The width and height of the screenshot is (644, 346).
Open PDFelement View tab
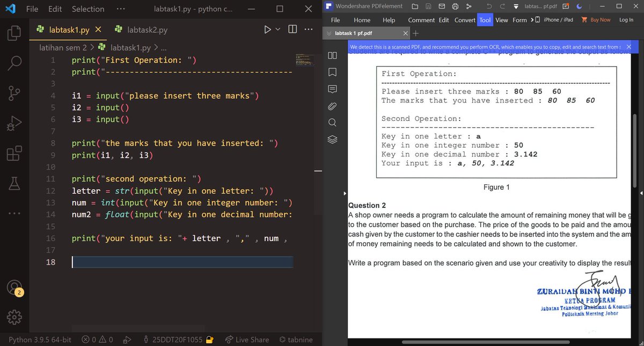pos(502,20)
